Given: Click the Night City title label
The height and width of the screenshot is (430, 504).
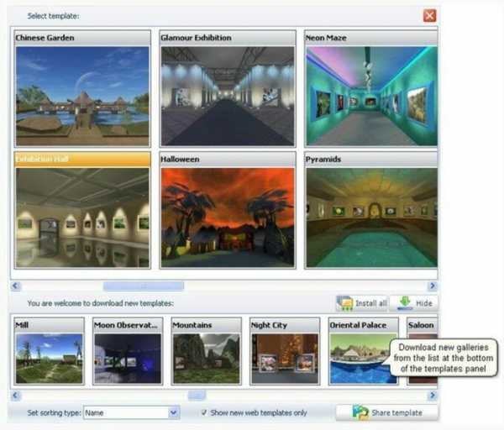Looking at the screenshot, I should click(269, 325).
